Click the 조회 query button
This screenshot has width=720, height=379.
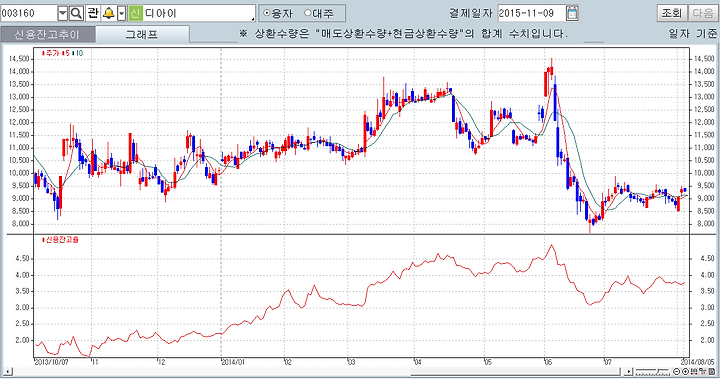coord(672,13)
